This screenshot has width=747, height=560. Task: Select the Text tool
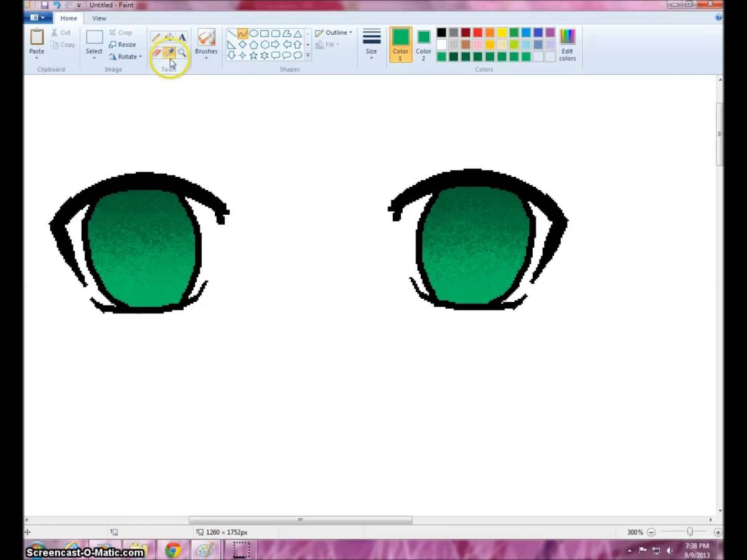tap(182, 37)
